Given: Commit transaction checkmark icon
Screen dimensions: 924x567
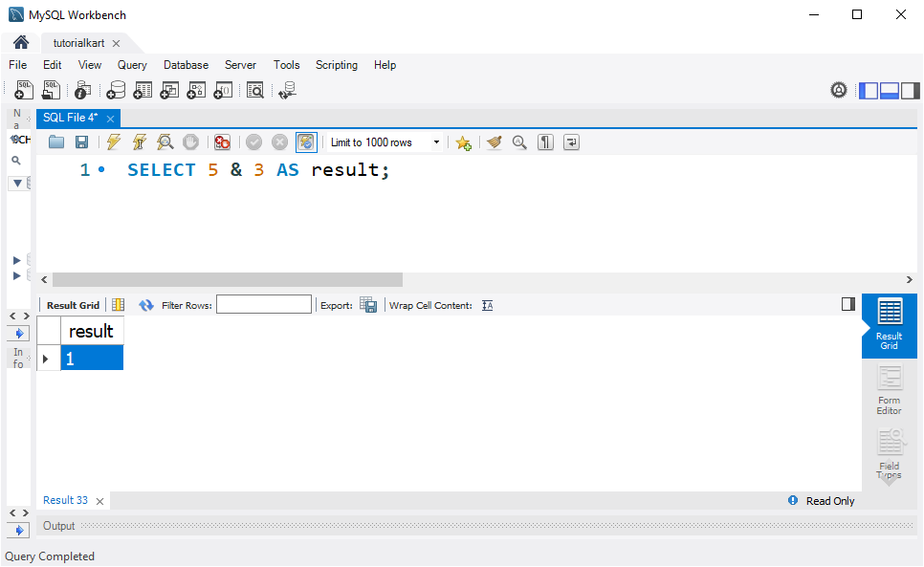Looking at the screenshot, I should click(254, 142).
